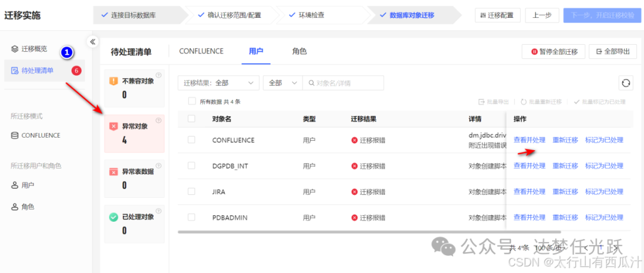Click help icon on 不兼容对象 card
The width and height of the screenshot is (644, 273).
tap(159, 75)
